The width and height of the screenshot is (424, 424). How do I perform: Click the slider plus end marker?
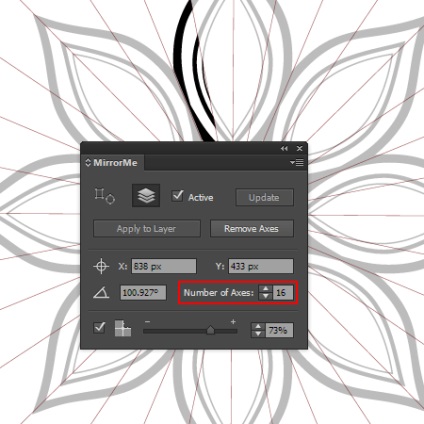(x=233, y=322)
